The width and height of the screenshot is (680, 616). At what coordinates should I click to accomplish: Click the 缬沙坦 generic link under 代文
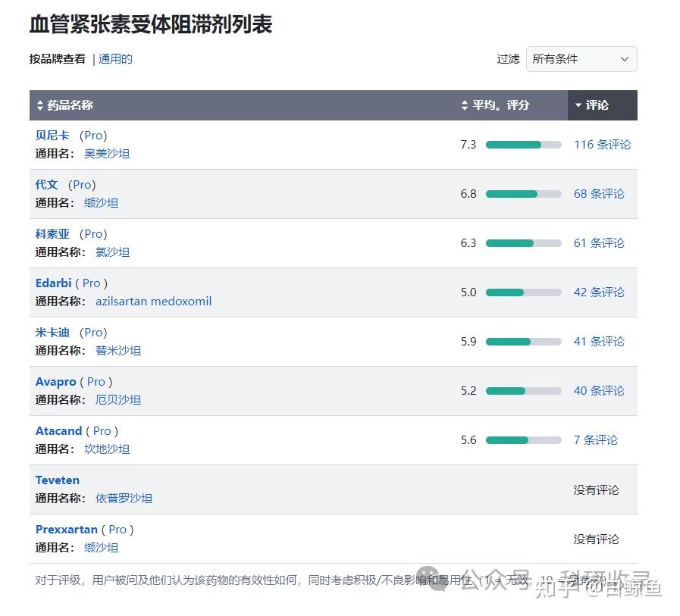pyautogui.click(x=101, y=203)
